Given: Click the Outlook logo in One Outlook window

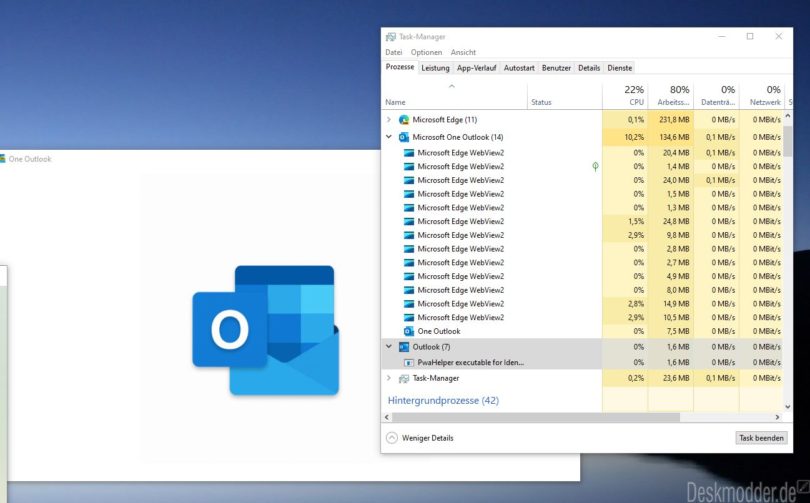Looking at the screenshot, I should (266, 331).
